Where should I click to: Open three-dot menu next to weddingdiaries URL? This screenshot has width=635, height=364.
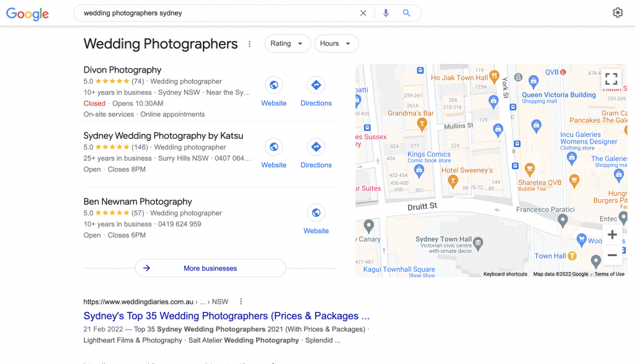click(241, 301)
